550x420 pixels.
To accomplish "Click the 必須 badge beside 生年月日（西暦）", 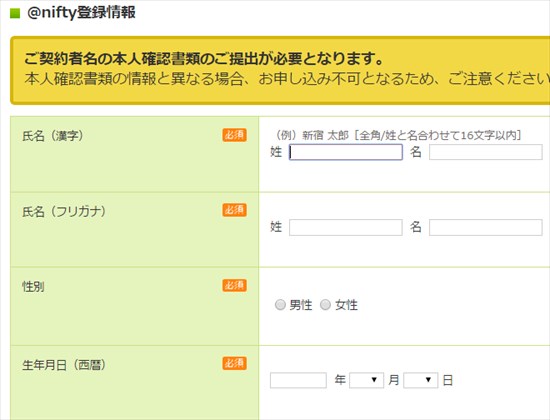I will pos(234,363).
